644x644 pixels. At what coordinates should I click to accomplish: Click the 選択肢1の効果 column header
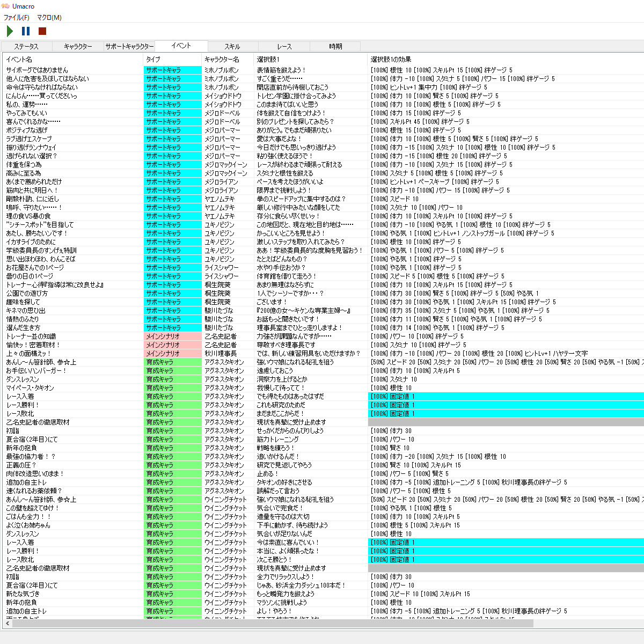[x=391, y=60]
